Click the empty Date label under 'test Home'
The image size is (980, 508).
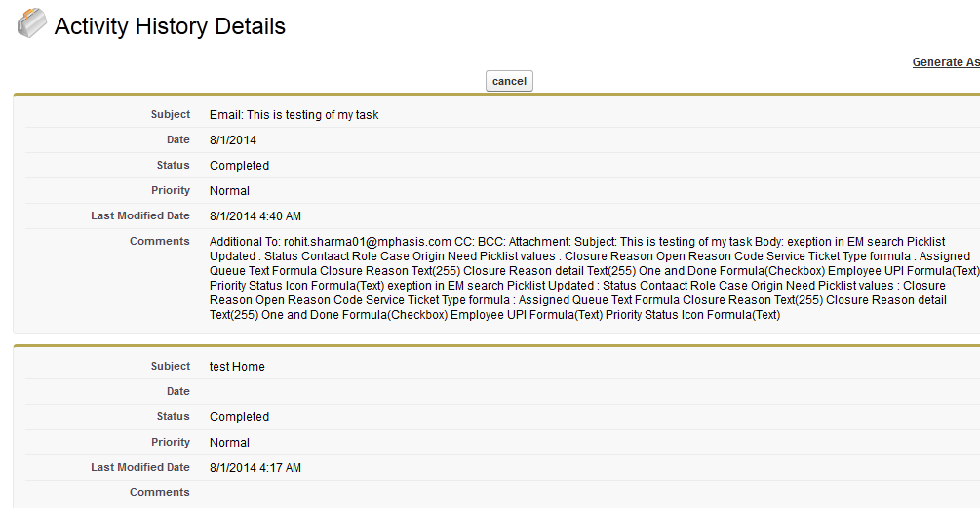pos(177,392)
